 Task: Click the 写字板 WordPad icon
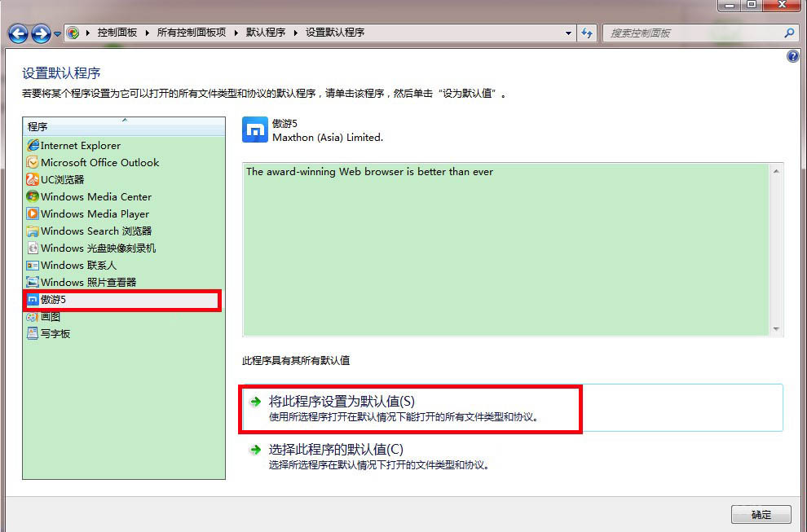tap(33, 333)
